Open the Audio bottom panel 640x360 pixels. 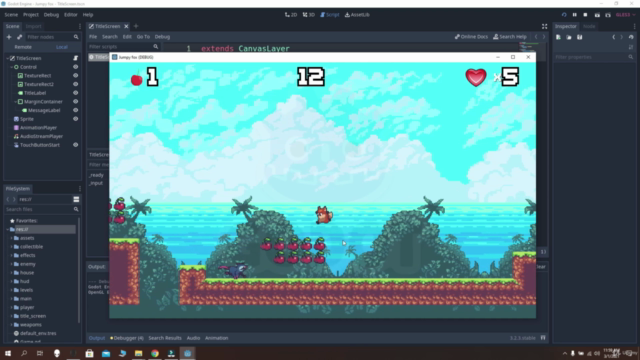tap(193, 338)
